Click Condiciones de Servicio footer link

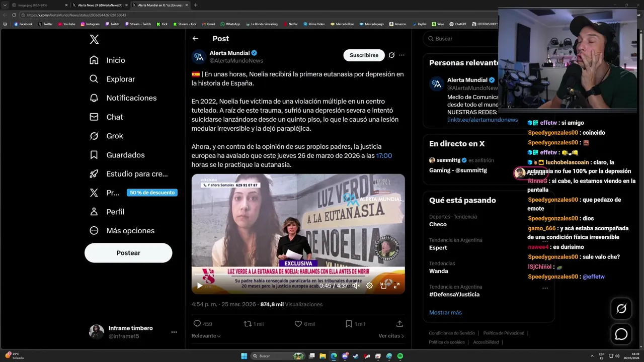click(x=451, y=333)
